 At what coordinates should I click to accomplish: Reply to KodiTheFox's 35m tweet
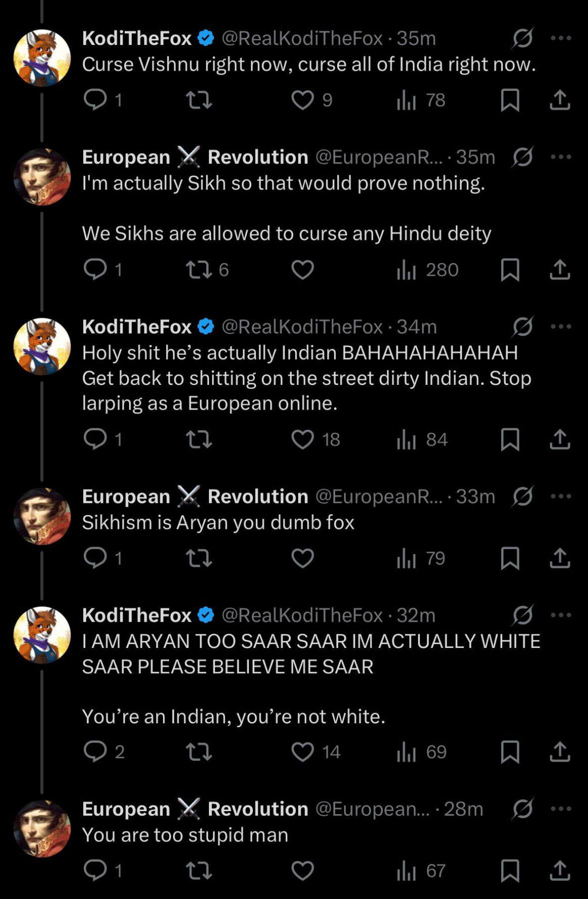point(95,99)
